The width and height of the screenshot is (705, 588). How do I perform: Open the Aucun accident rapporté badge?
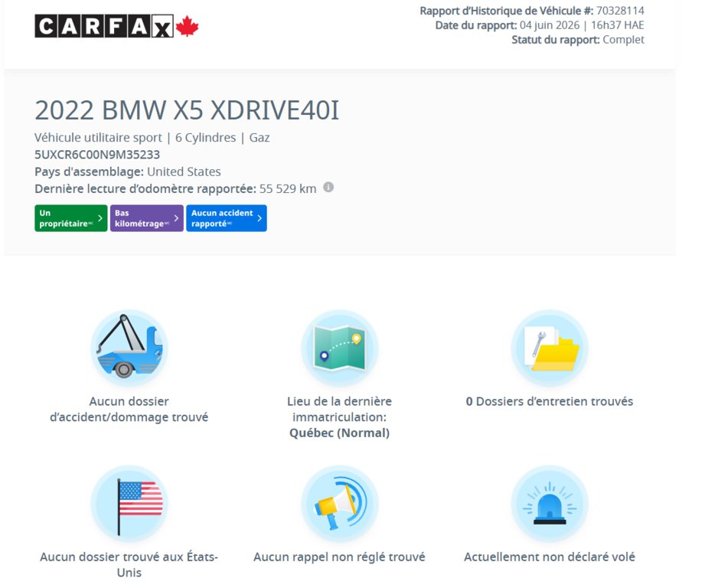coord(226,218)
